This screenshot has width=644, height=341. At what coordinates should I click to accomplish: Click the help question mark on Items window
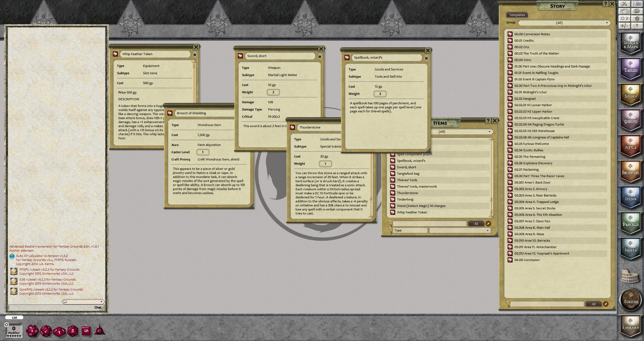[x=488, y=121]
